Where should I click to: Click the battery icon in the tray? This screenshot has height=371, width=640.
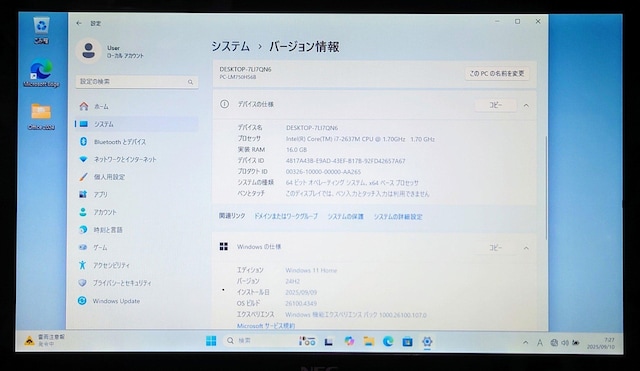coord(576,343)
